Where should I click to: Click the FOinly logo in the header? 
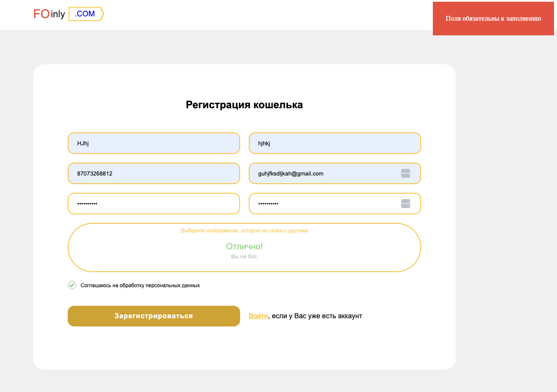pos(49,14)
